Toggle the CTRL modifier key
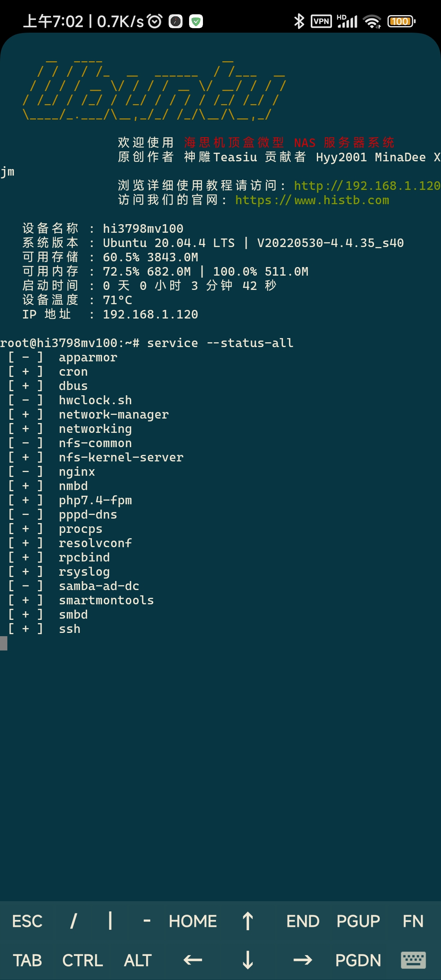 click(x=82, y=960)
